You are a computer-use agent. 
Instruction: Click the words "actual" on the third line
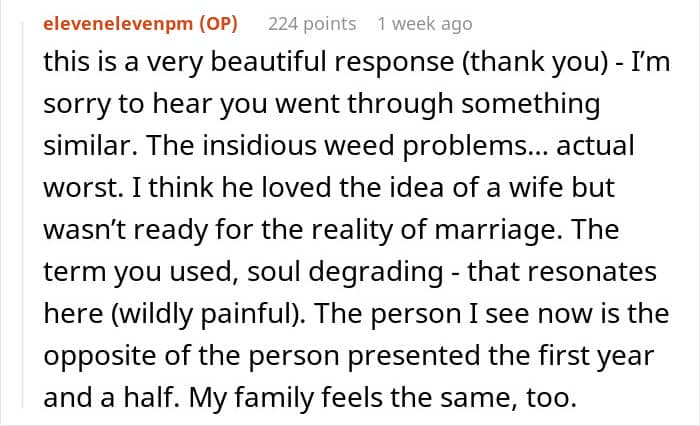pos(595,146)
